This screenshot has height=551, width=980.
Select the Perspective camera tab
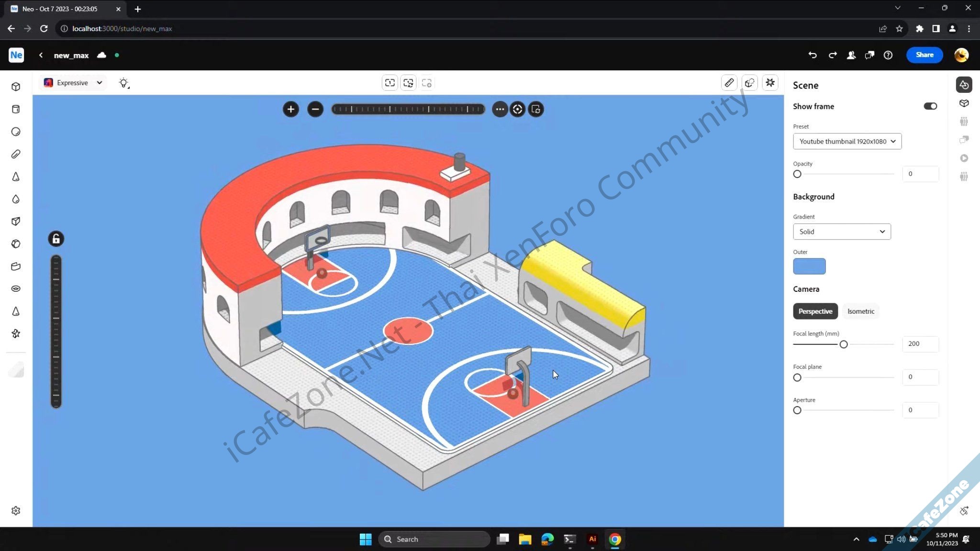point(815,311)
